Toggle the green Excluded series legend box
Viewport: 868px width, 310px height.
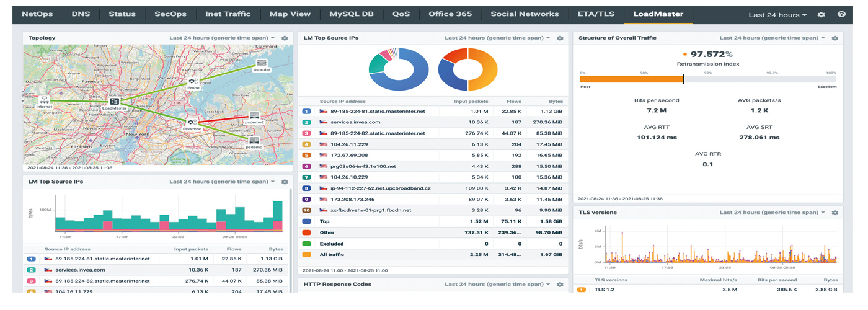click(306, 244)
